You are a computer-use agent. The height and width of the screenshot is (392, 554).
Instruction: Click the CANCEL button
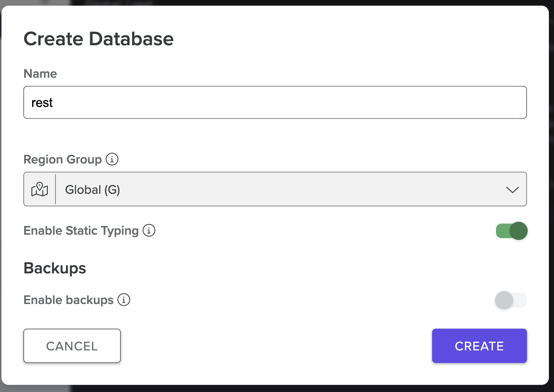pos(72,346)
